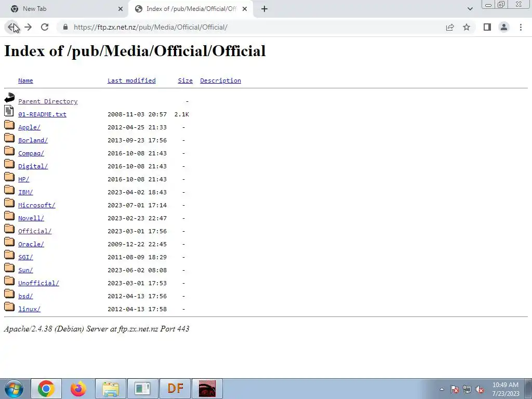Click the padlock site info icon
Screen dimensions: 532x399
pyautogui.click(x=65, y=27)
